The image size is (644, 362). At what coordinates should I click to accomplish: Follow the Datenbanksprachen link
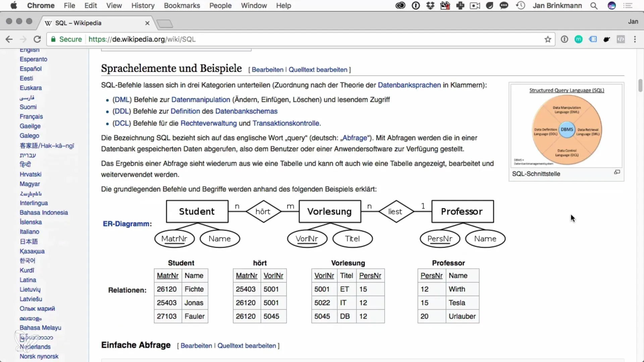pyautogui.click(x=409, y=85)
